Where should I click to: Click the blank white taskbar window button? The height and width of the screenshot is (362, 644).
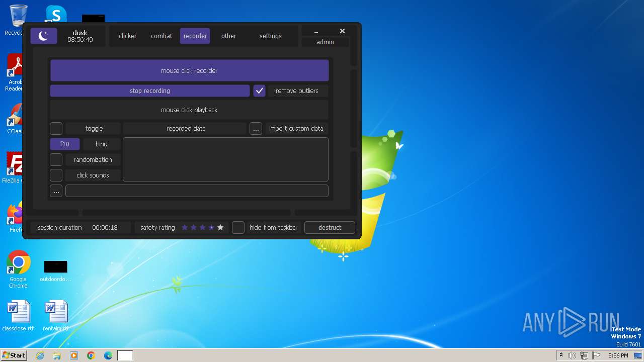[x=125, y=355]
